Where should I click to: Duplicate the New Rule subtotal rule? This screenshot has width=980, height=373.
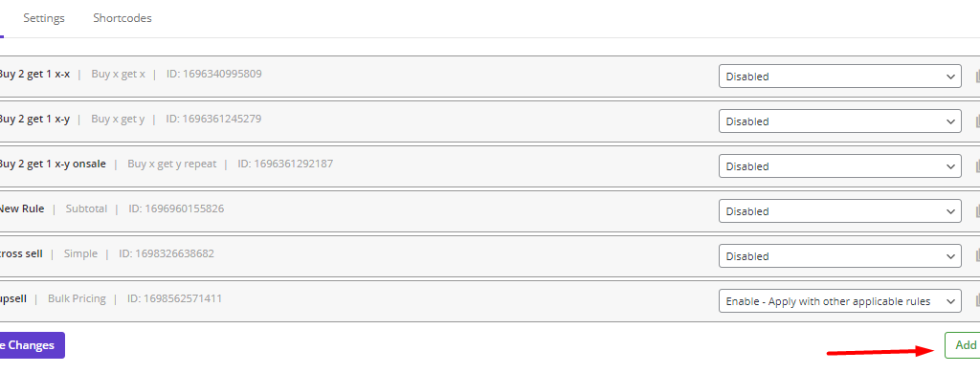point(977,211)
